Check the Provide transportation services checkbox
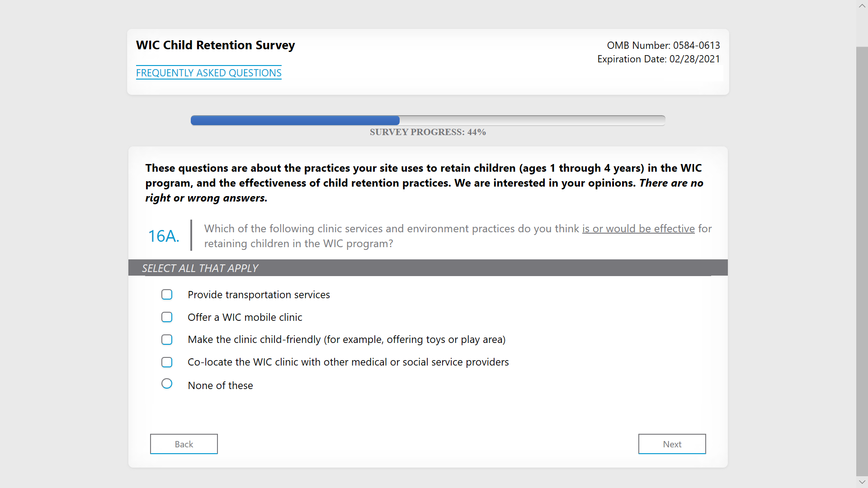This screenshot has width=868, height=488. tap(167, 295)
